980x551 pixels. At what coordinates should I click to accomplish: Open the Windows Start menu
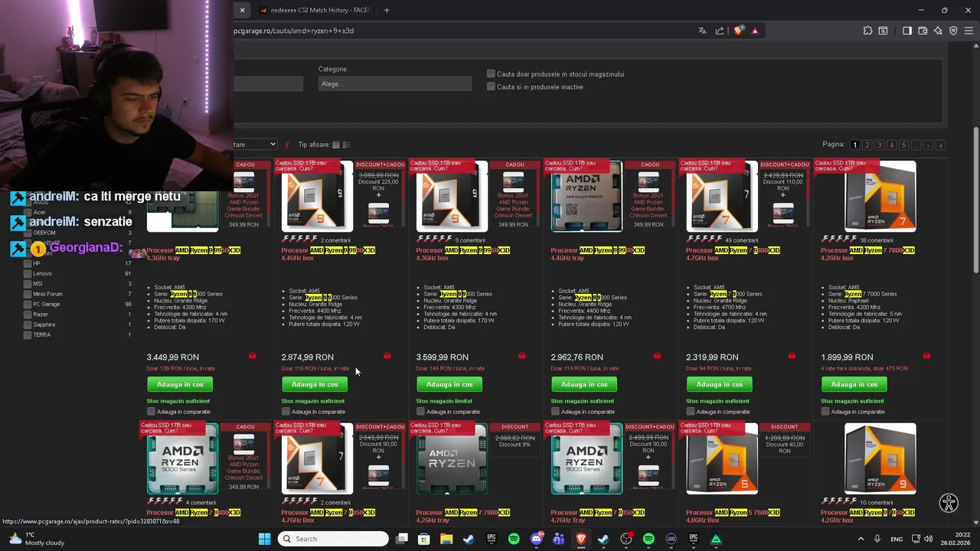(x=264, y=539)
